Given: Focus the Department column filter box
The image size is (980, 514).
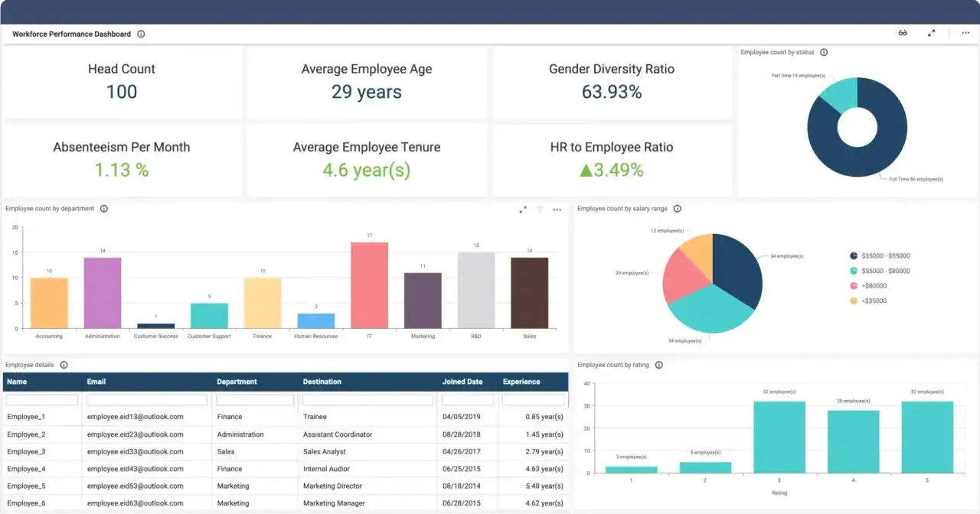Looking at the screenshot, I should click(x=255, y=400).
